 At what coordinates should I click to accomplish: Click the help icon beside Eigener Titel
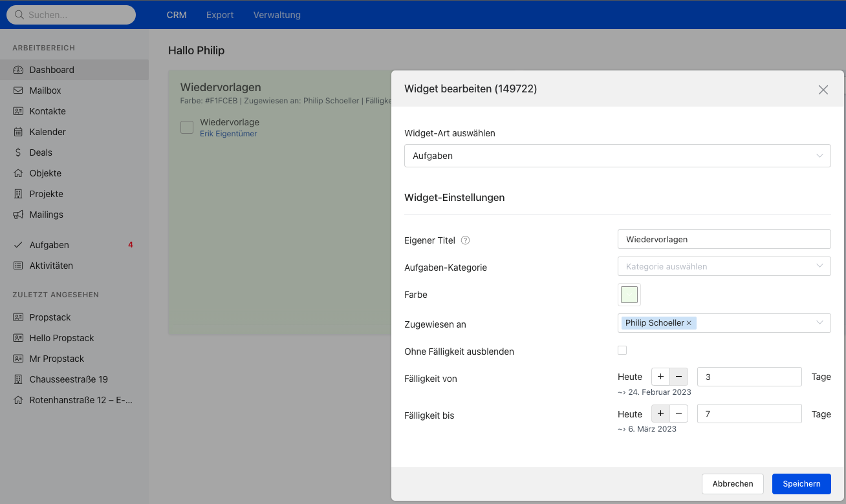tap(465, 240)
